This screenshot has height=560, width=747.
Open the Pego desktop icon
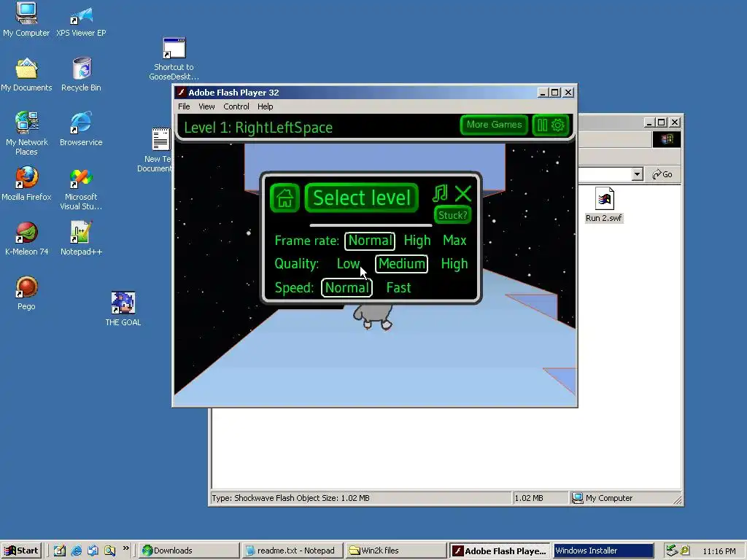[26, 293]
